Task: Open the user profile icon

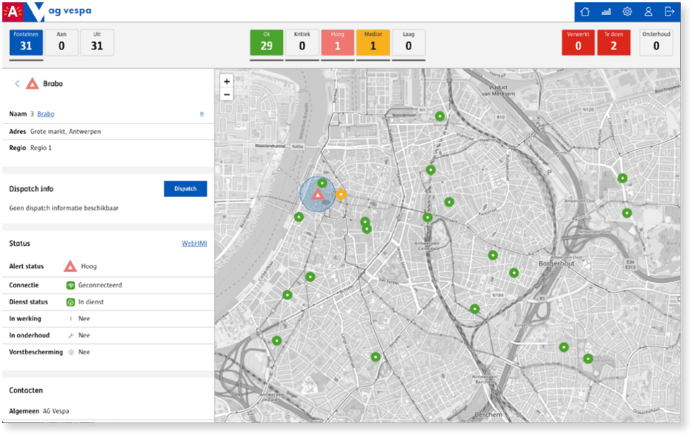Action: coord(648,12)
